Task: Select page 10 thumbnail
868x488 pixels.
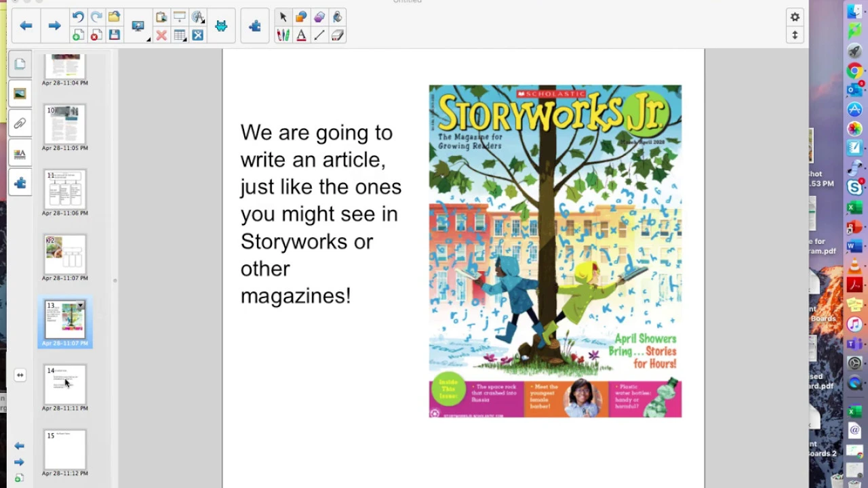Action: (x=65, y=123)
